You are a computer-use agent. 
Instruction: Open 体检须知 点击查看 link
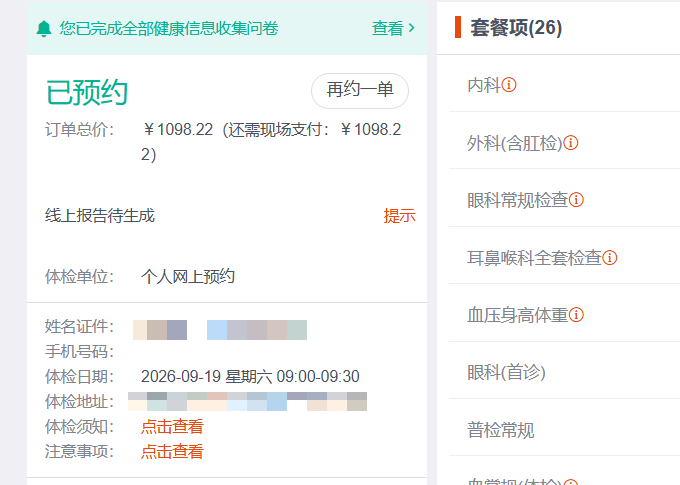(172, 427)
